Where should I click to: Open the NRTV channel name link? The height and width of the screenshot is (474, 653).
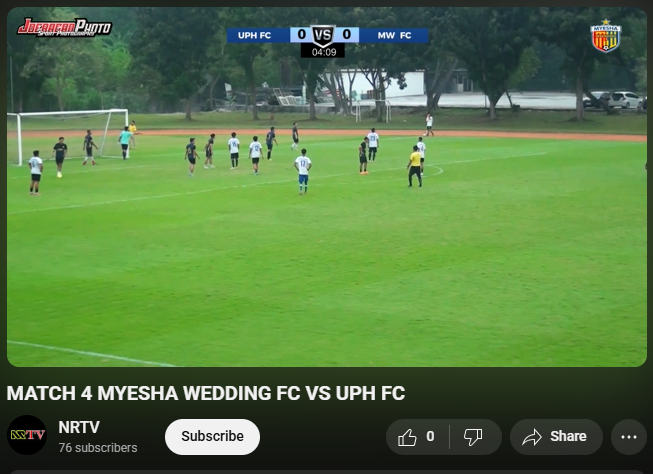[79, 427]
